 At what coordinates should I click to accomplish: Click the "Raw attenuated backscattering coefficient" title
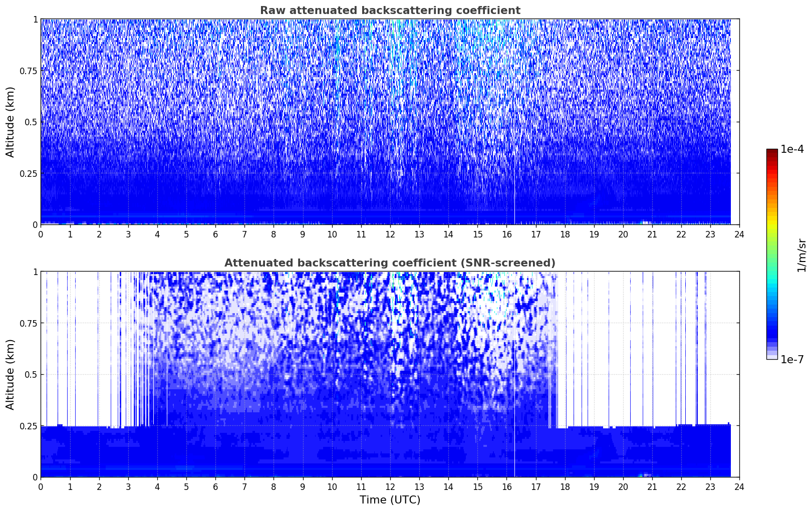(390, 11)
